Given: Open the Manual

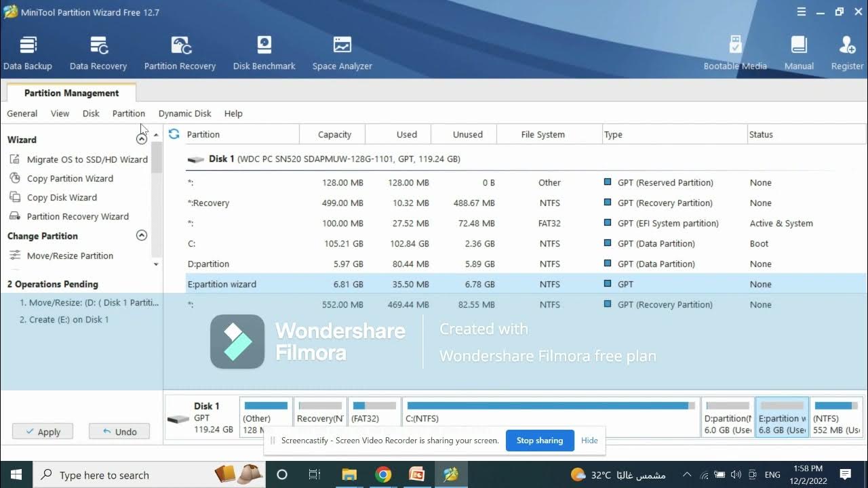Looking at the screenshot, I should coord(799,53).
